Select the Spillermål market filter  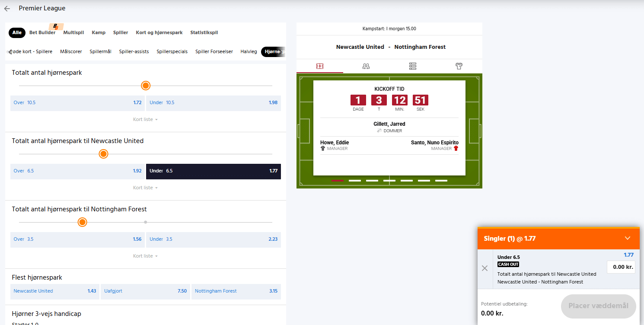pyautogui.click(x=101, y=51)
